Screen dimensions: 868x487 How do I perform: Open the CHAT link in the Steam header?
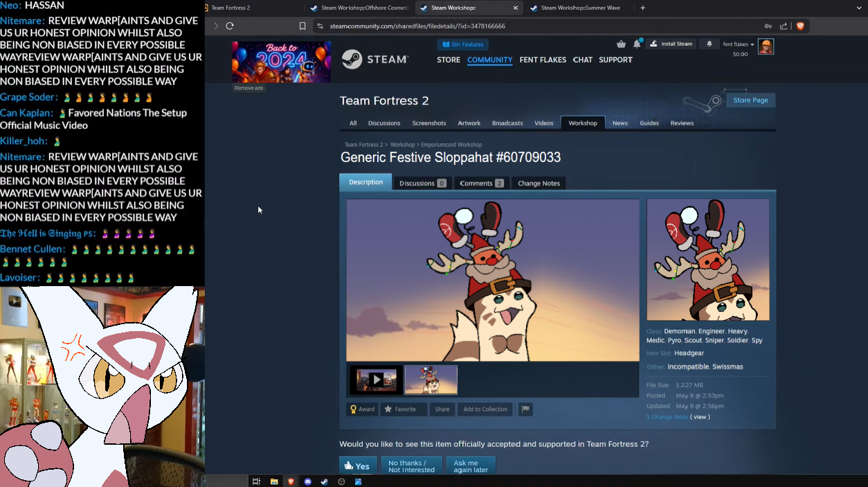[583, 60]
